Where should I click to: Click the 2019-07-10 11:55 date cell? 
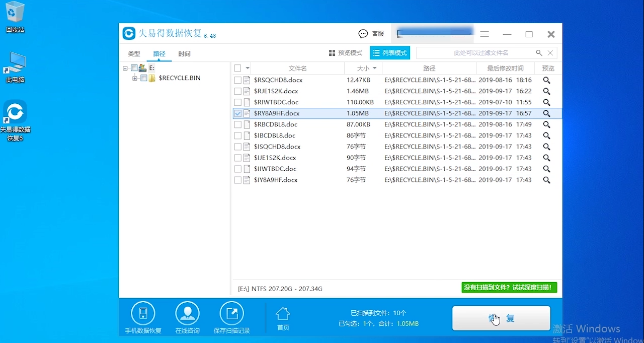pos(505,102)
